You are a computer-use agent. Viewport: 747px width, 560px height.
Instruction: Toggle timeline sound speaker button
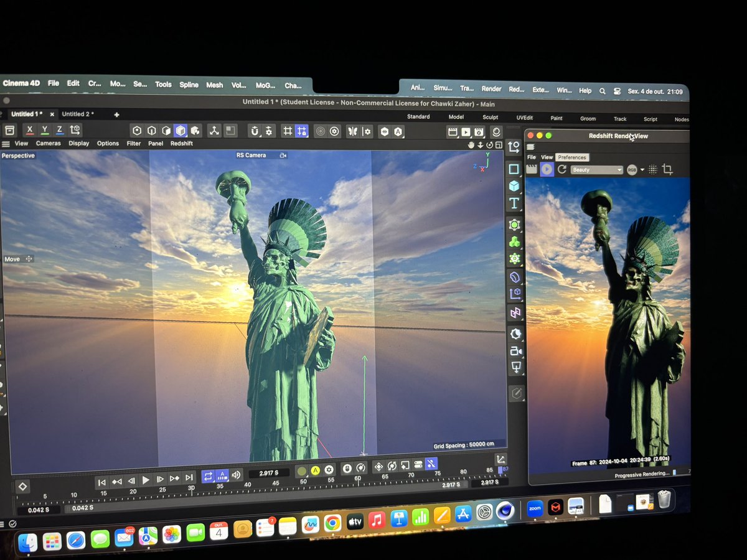point(237,475)
